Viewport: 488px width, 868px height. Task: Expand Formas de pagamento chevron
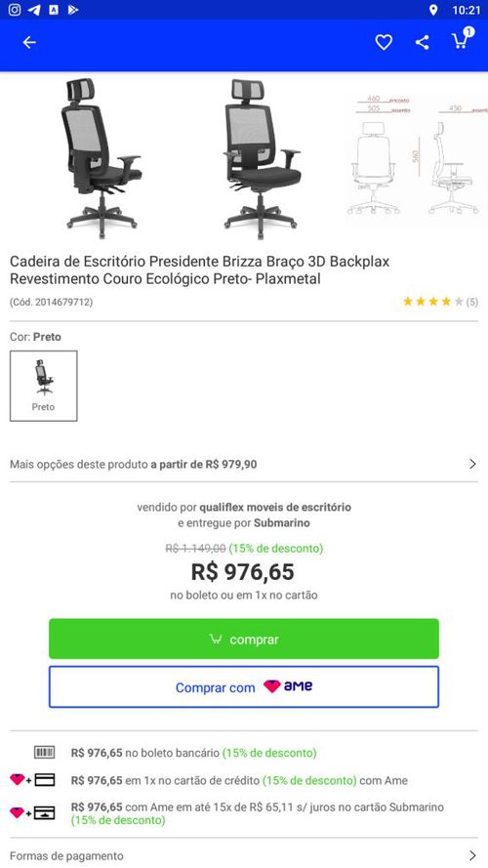point(472,855)
